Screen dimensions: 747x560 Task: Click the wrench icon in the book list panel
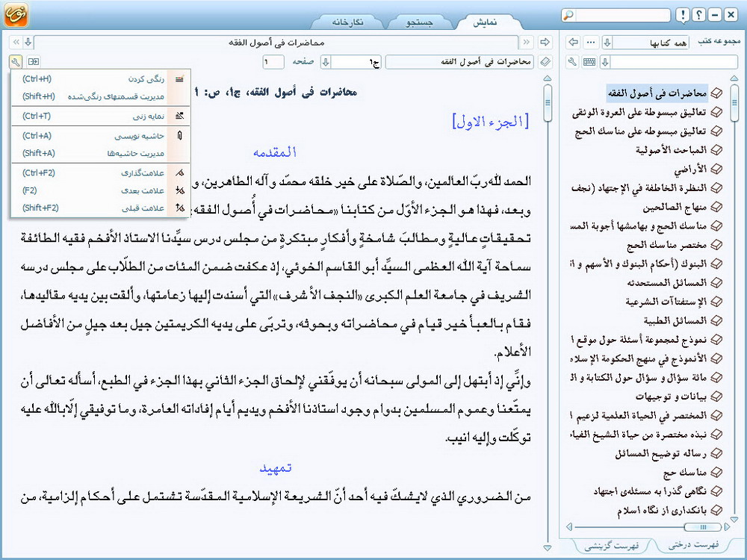573,62
